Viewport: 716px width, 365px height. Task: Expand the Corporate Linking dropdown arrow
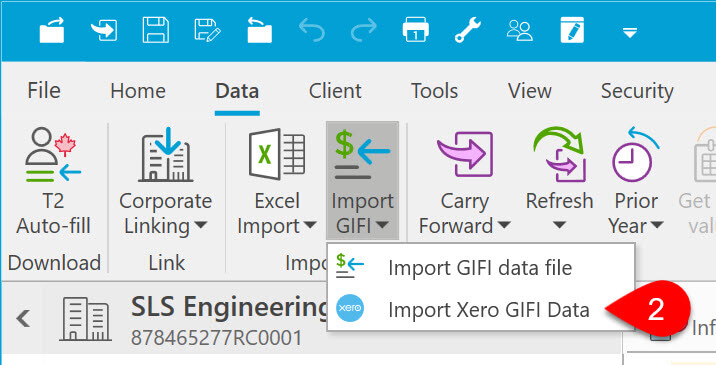[201, 225]
